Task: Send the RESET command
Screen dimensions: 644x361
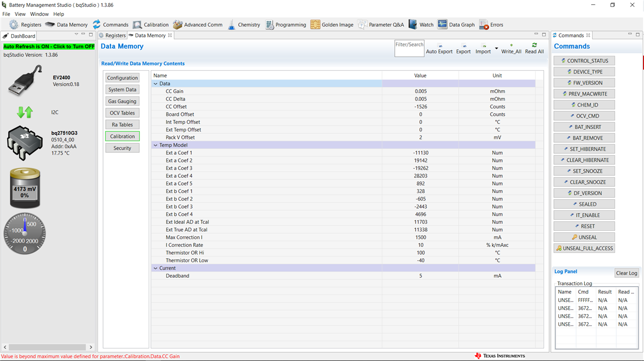Action: 584,226
